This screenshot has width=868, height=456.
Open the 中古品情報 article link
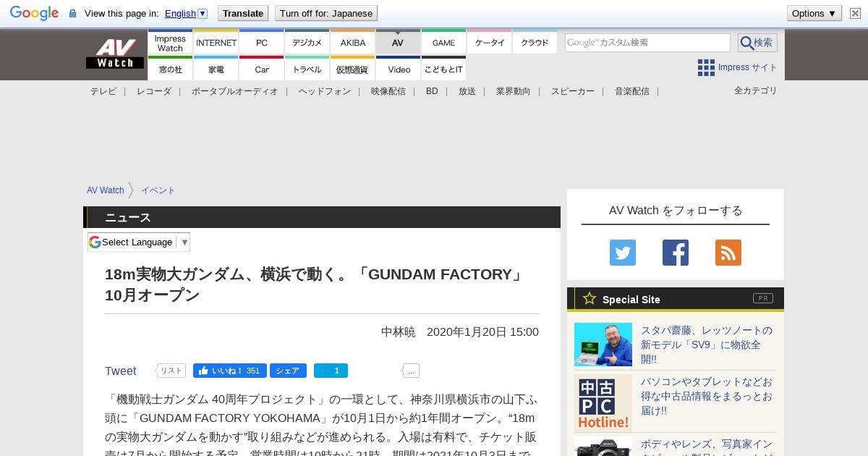coord(707,396)
